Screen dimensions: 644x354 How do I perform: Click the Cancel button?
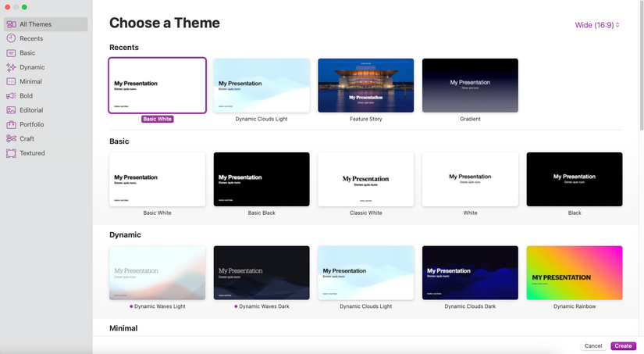pos(593,345)
